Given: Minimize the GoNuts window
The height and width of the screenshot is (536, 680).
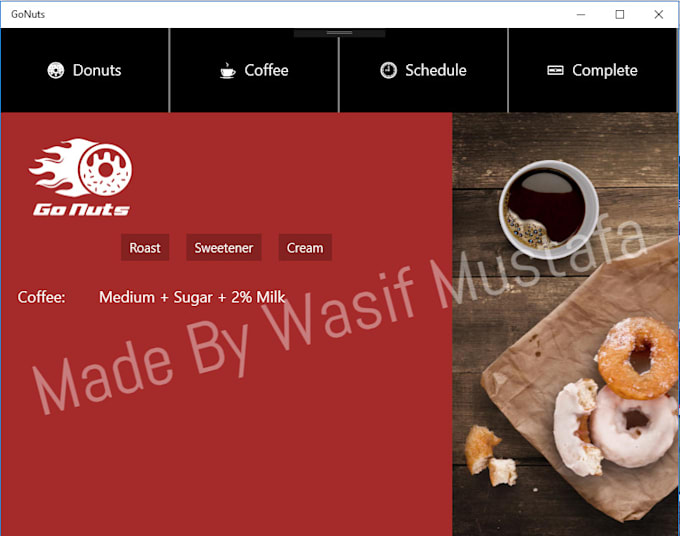Looking at the screenshot, I should [581, 14].
